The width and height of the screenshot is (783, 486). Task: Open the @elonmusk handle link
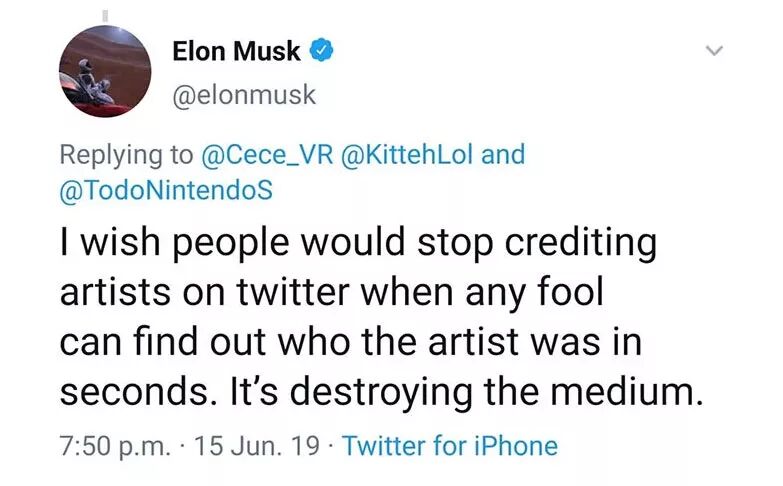(x=244, y=95)
